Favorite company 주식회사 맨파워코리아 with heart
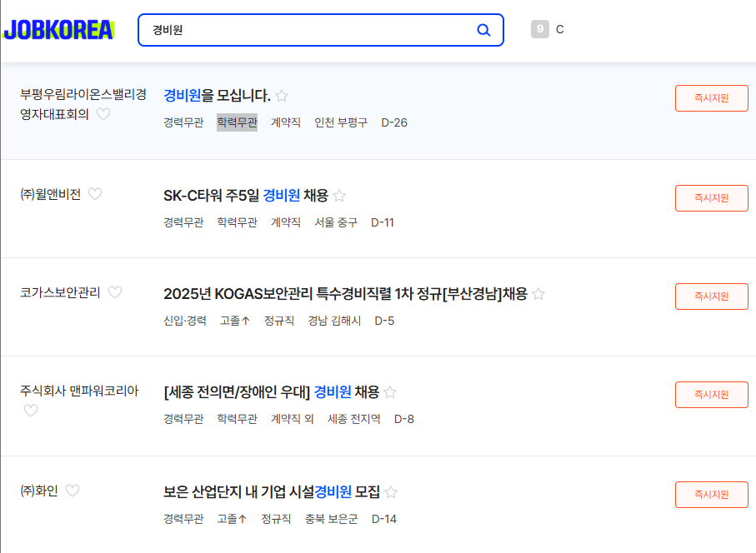 pos(31,411)
